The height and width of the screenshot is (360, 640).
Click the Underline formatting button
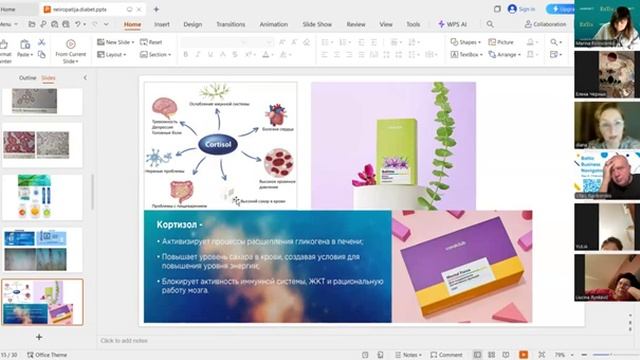coord(210,54)
